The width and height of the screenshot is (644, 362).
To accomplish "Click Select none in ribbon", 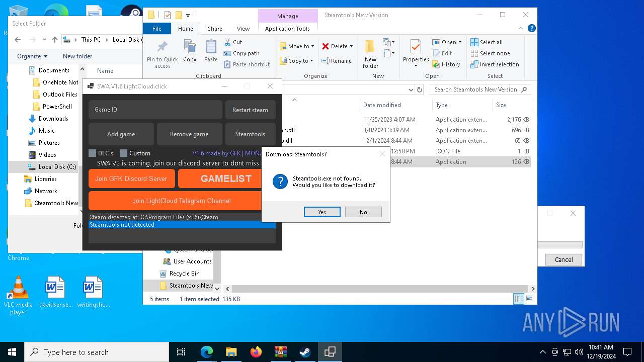I will (x=490, y=53).
